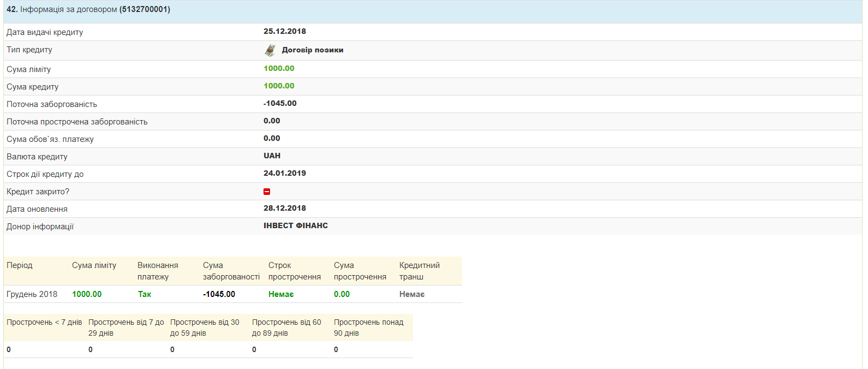Select 'Поточна прострочена заборгованість' value 0.00
868x369 pixels.
272,121
